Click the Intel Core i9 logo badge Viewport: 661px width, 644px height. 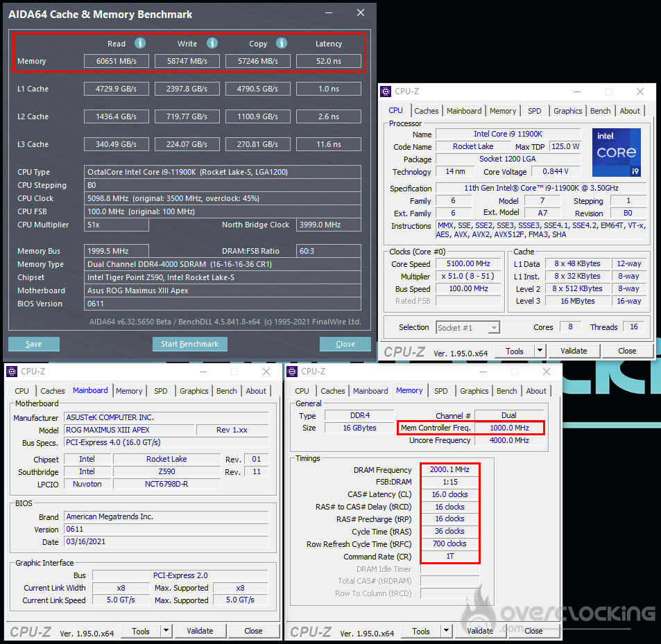(617, 152)
